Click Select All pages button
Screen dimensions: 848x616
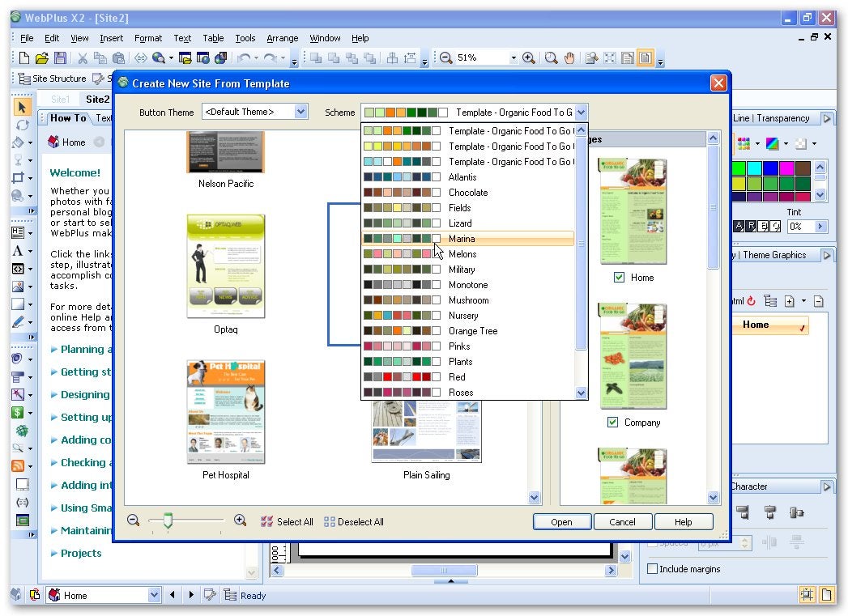click(x=288, y=522)
